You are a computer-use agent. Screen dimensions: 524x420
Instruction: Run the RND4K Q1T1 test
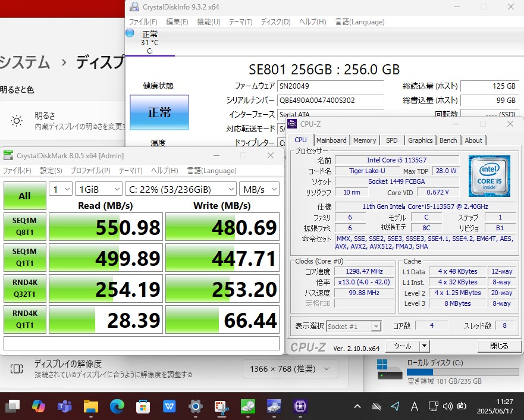pos(25,319)
